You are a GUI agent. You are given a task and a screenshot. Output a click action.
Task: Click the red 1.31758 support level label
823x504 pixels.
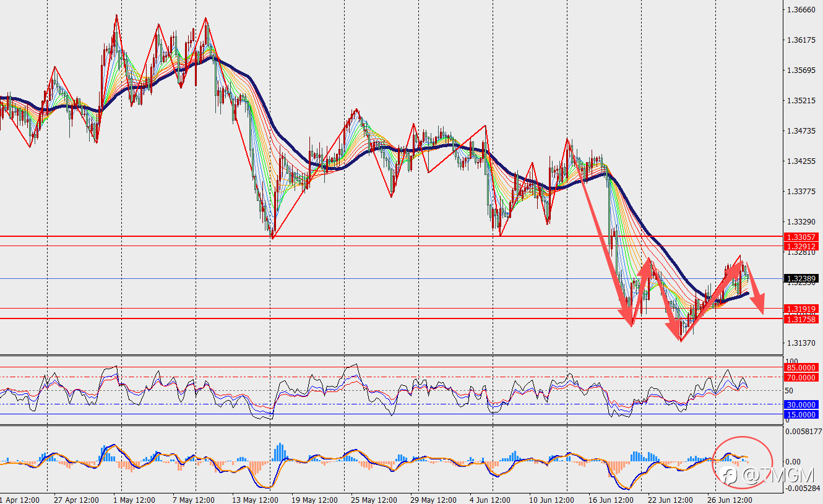801,319
